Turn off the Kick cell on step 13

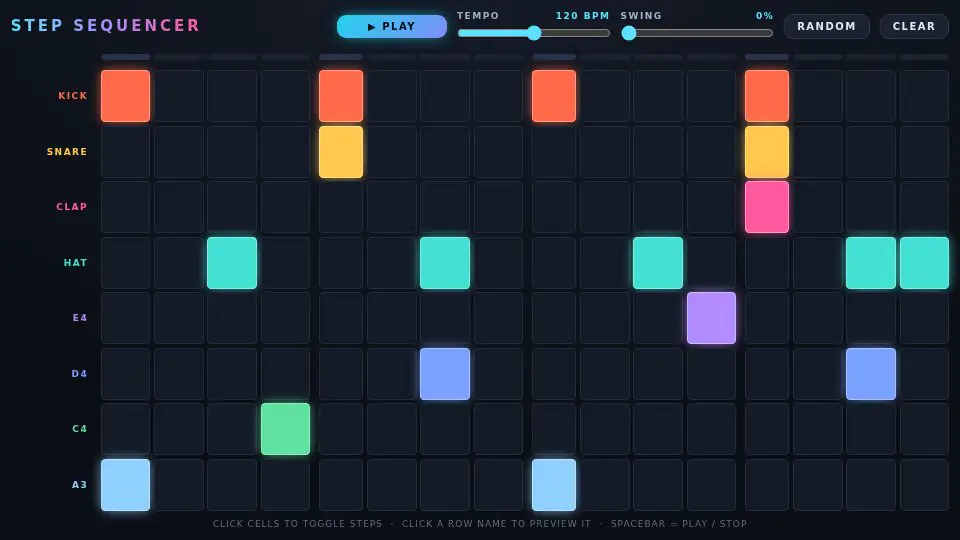click(767, 96)
